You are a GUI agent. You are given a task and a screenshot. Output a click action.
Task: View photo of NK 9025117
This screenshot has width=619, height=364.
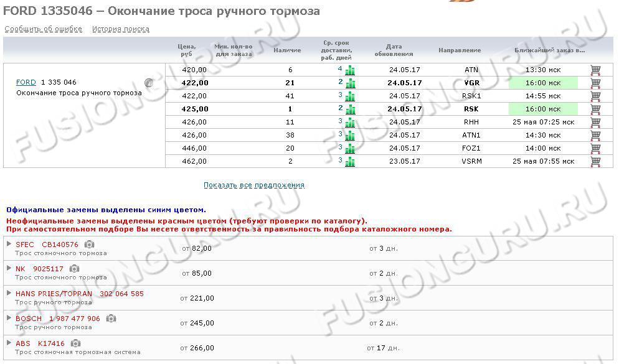tap(74, 269)
